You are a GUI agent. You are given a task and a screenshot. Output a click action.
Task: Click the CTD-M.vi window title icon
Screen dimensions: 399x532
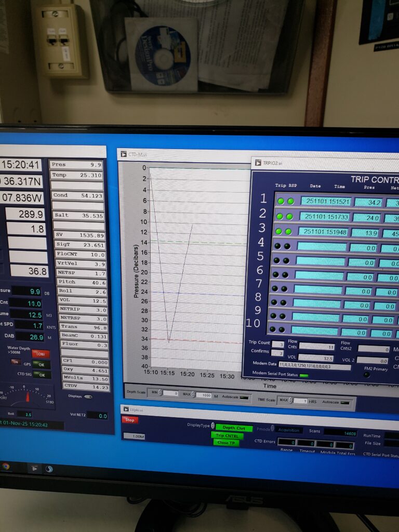pyautogui.click(x=123, y=154)
